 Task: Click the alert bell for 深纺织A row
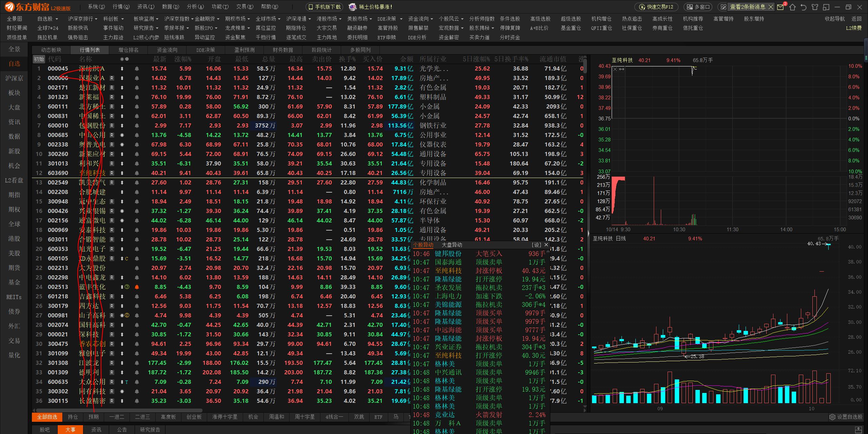(137, 68)
